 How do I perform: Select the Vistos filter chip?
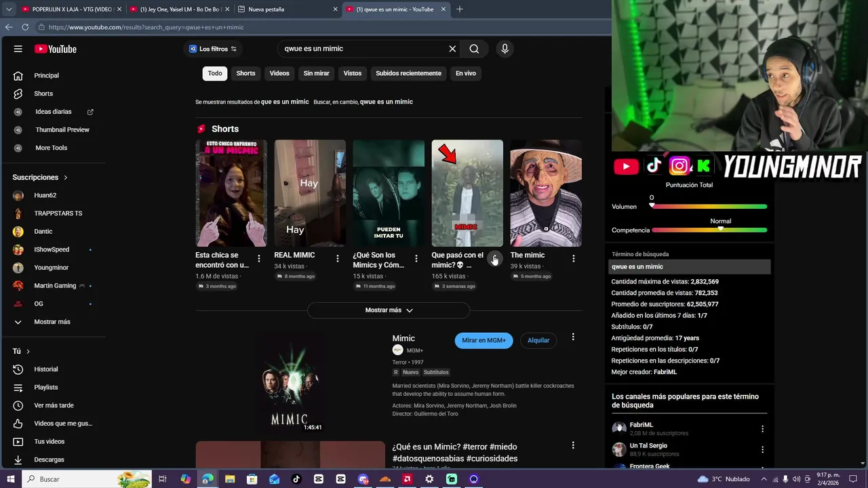353,73
